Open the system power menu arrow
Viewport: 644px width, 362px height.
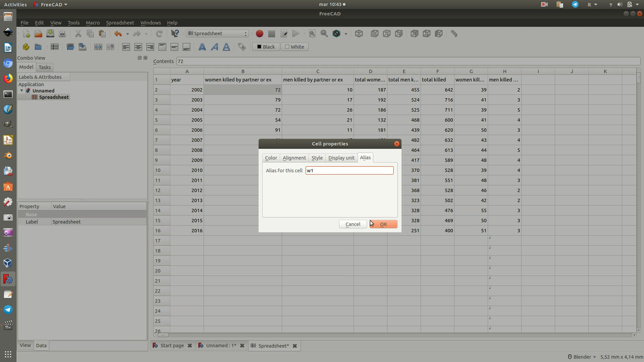[x=637, y=5]
